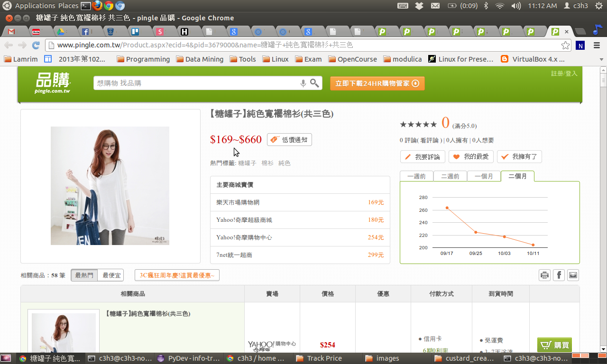Click the 樂天市場購物網 price row
Screen dimensions: 607x364
(300, 202)
